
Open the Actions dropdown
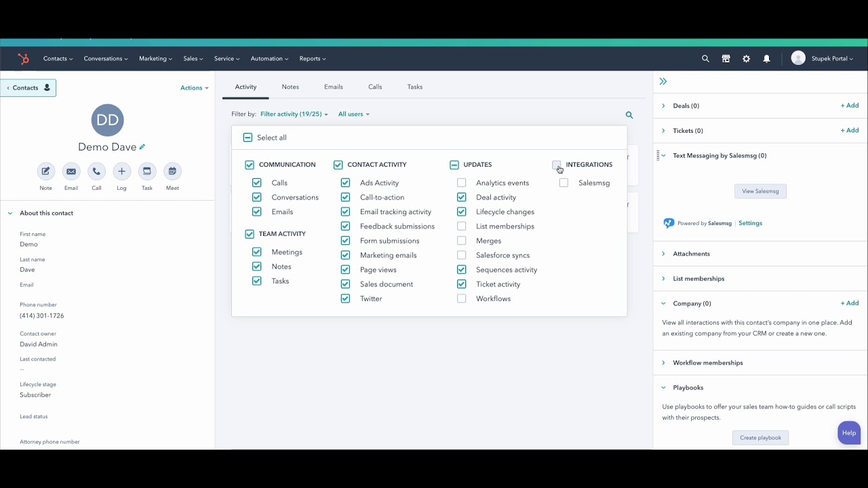coord(195,88)
